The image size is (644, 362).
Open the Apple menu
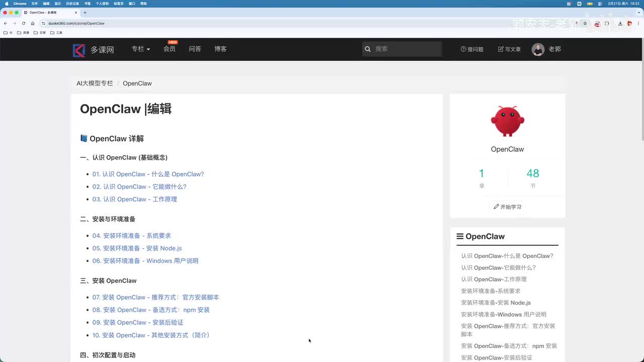point(7,4)
